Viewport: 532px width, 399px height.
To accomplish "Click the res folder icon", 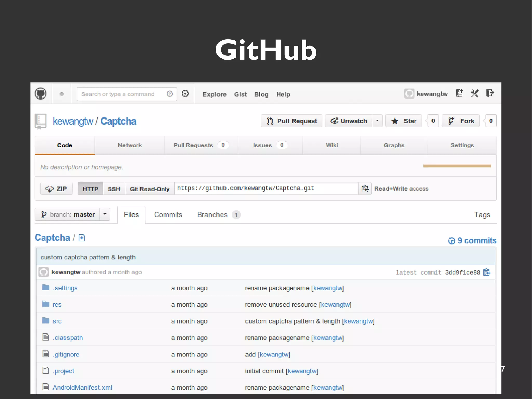I will click(x=46, y=304).
